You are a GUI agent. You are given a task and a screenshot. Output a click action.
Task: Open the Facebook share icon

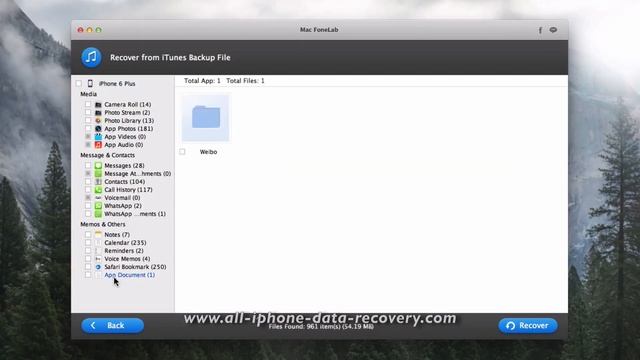tap(540, 30)
